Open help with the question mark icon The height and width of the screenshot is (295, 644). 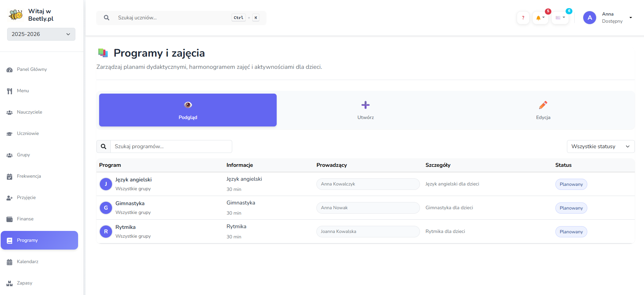pyautogui.click(x=523, y=18)
